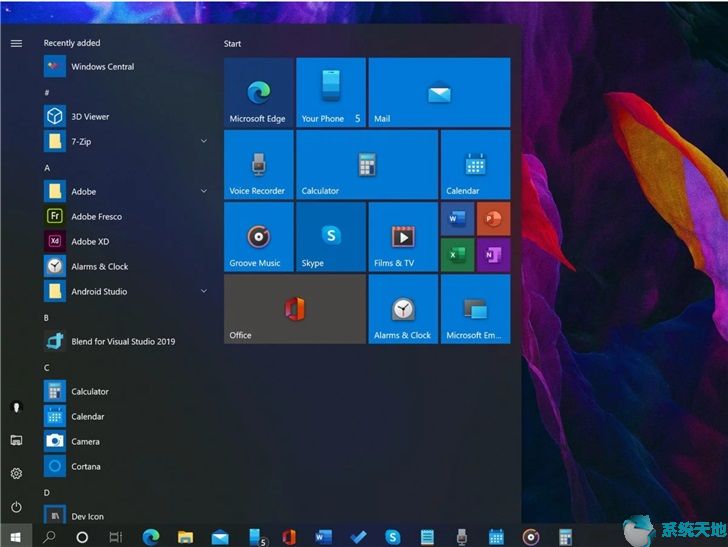Launch Cortana from the app list
728x547 pixels.
coord(125,466)
